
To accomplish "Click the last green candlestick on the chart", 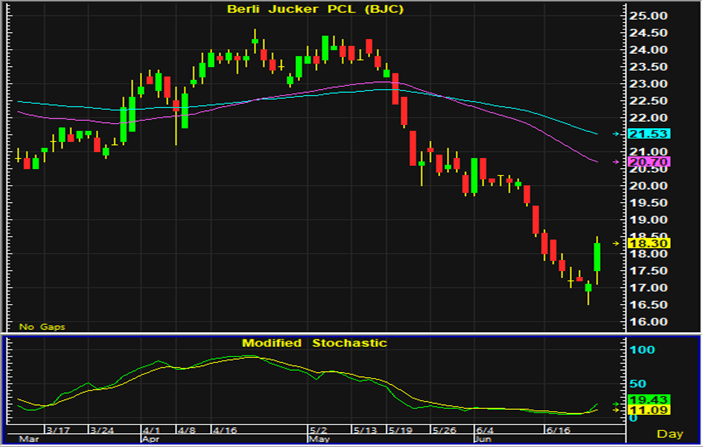I will pyautogui.click(x=597, y=256).
